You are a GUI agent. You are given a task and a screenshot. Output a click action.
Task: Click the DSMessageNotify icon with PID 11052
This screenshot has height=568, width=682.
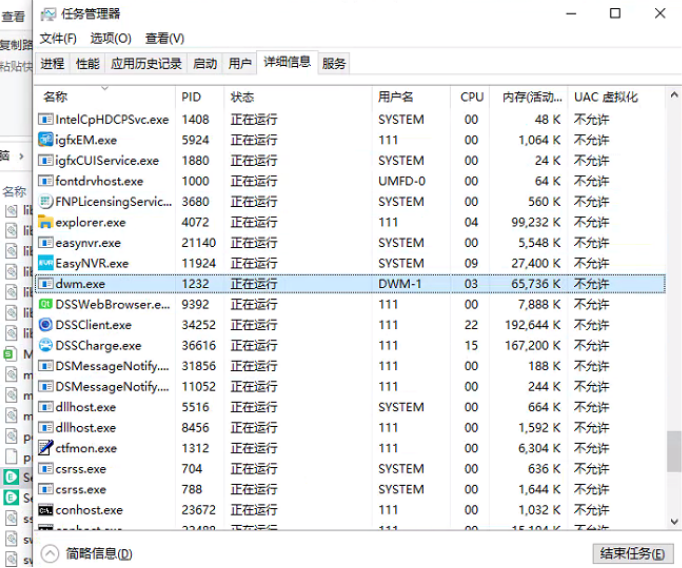pos(46,386)
